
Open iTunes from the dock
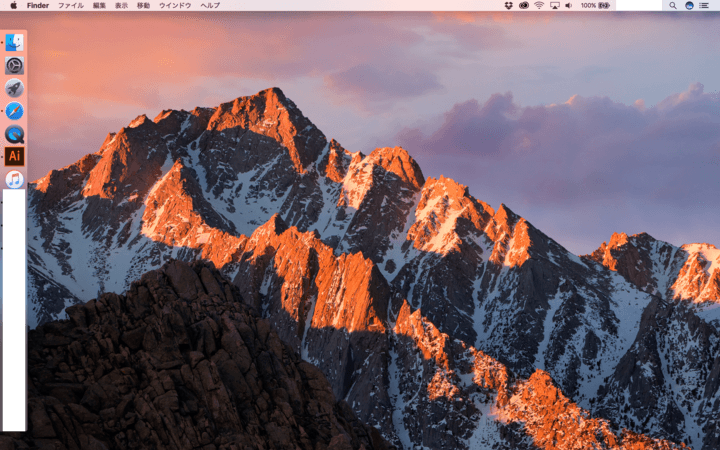pyautogui.click(x=14, y=180)
